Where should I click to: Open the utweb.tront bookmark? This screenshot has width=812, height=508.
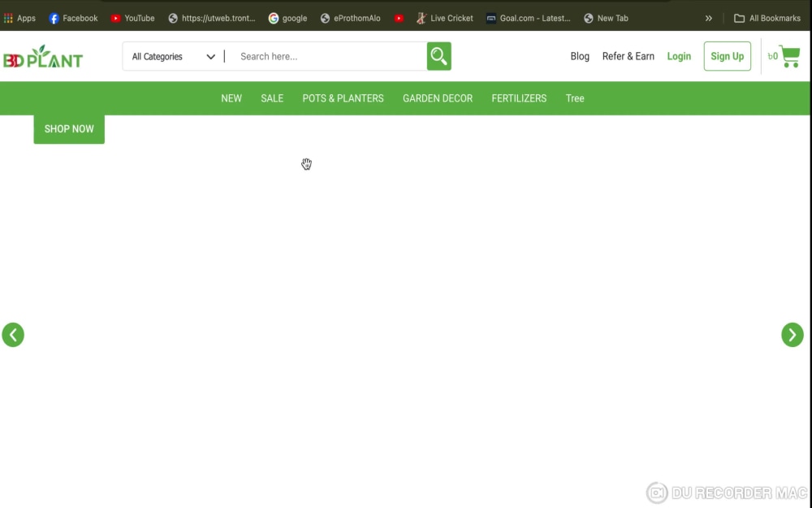[212, 18]
